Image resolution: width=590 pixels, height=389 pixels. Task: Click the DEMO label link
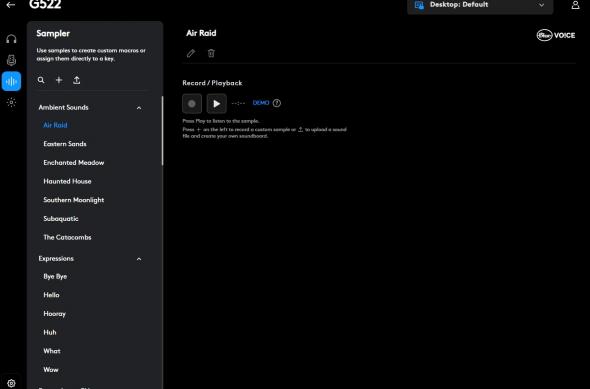click(x=261, y=103)
